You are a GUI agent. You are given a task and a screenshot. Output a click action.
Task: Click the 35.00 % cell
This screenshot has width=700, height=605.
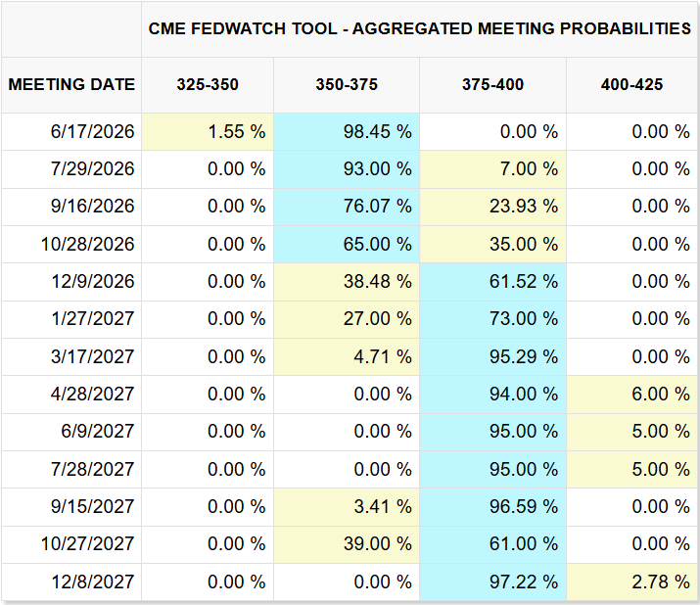(492, 244)
